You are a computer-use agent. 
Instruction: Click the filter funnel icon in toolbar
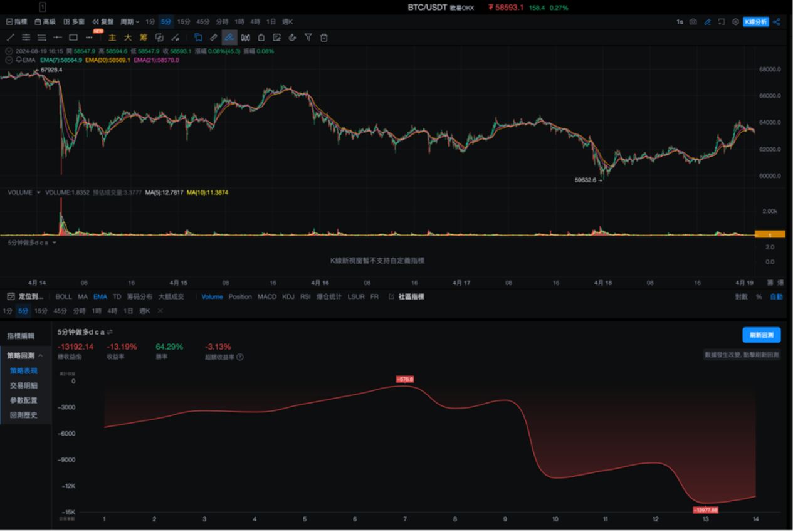click(308, 38)
